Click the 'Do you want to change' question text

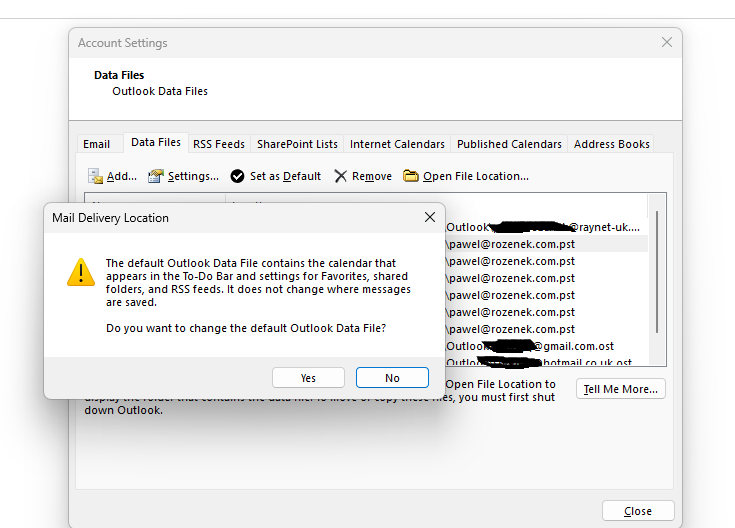pos(246,328)
